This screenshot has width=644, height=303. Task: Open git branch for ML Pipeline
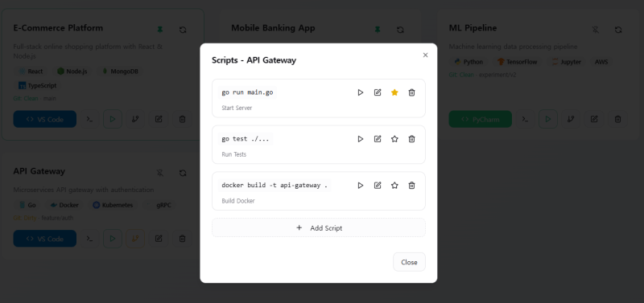coord(571,119)
